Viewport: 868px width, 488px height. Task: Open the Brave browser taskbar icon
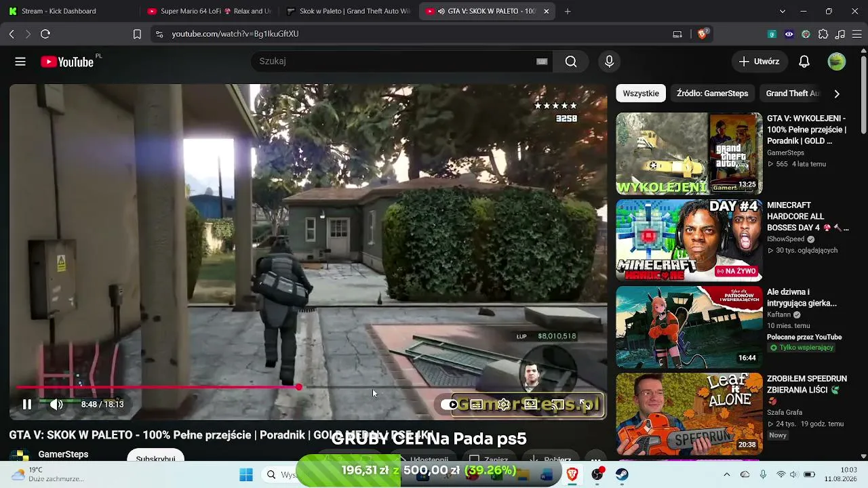[x=572, y=474]
